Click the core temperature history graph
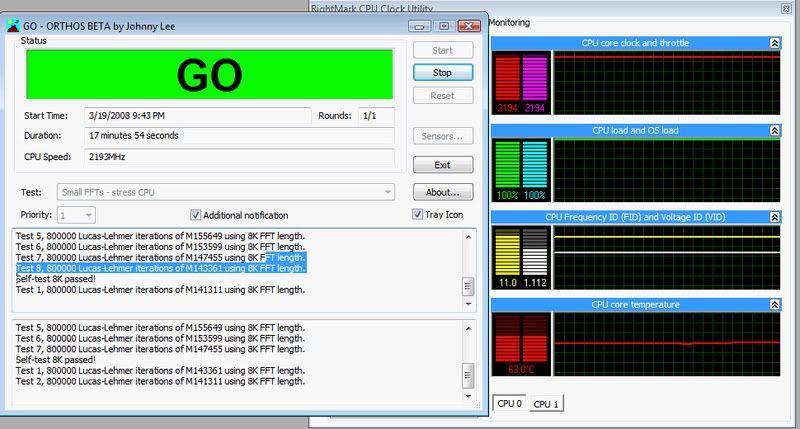Screen dimensions: 800x429 667,344
